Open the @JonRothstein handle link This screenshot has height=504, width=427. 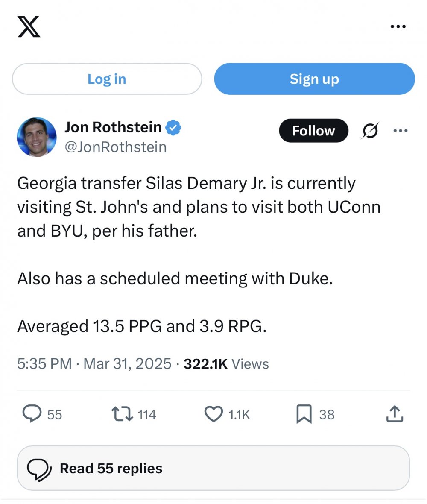(115, 147)
